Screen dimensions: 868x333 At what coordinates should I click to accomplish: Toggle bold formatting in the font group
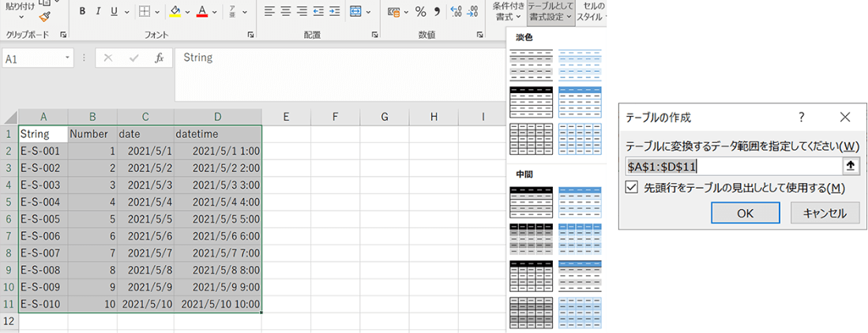[x=83, y=12]
